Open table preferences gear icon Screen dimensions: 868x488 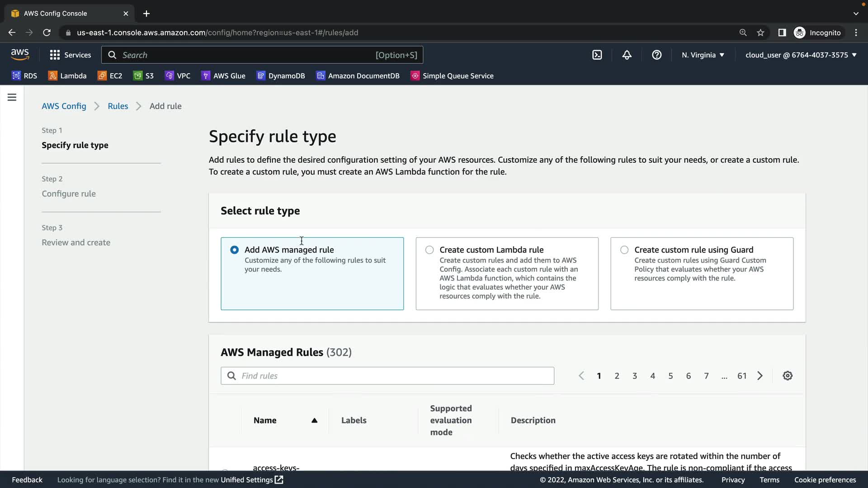tap(788, 375)
